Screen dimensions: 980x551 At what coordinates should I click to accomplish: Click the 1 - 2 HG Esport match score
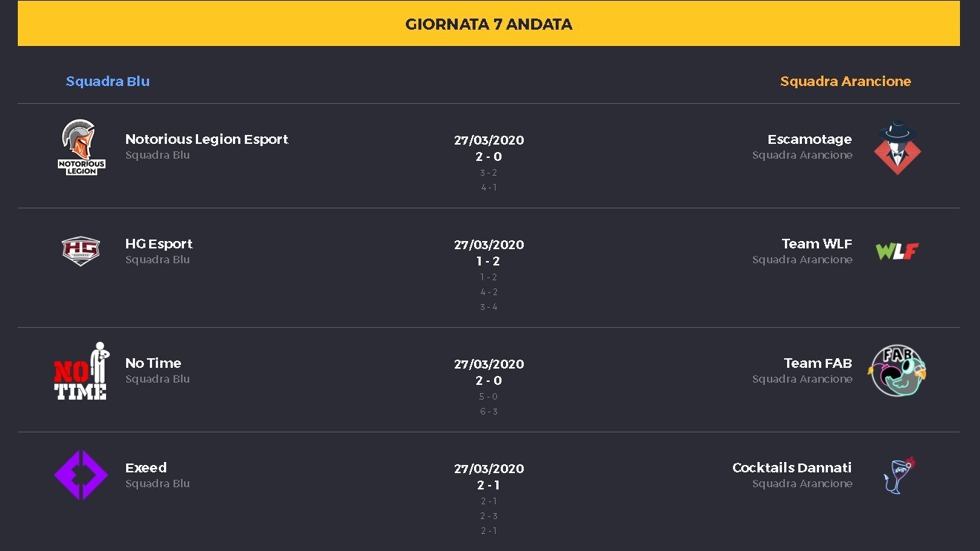click(488, 261)
